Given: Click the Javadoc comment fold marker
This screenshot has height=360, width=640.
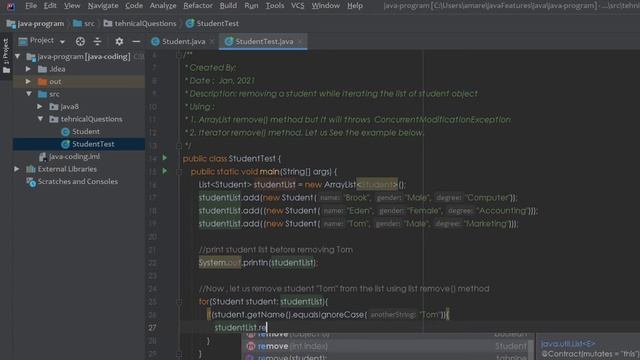Looking at the screenshot, I should (x=179, y=55).
